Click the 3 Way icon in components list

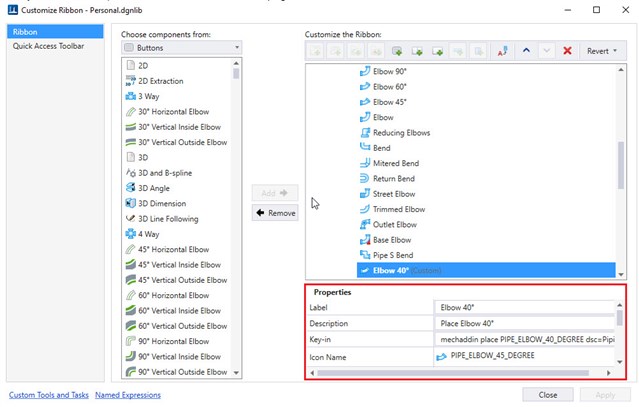tap(130, 97)
